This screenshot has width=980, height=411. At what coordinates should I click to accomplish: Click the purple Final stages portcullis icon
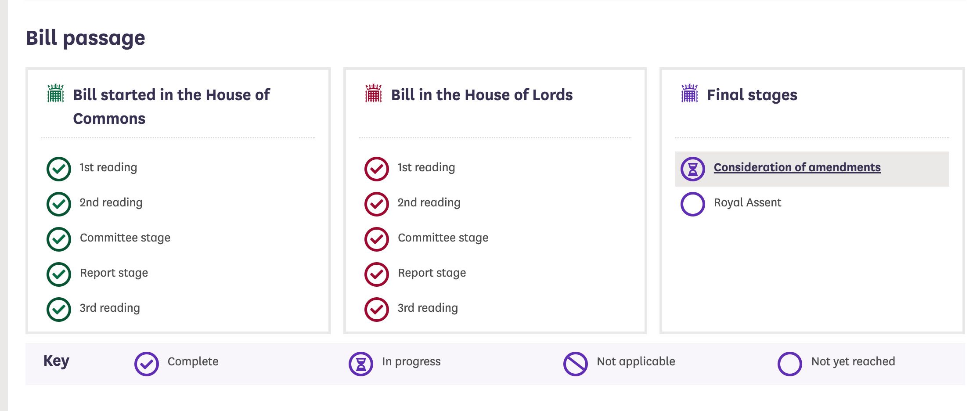(x=689, y=94)
